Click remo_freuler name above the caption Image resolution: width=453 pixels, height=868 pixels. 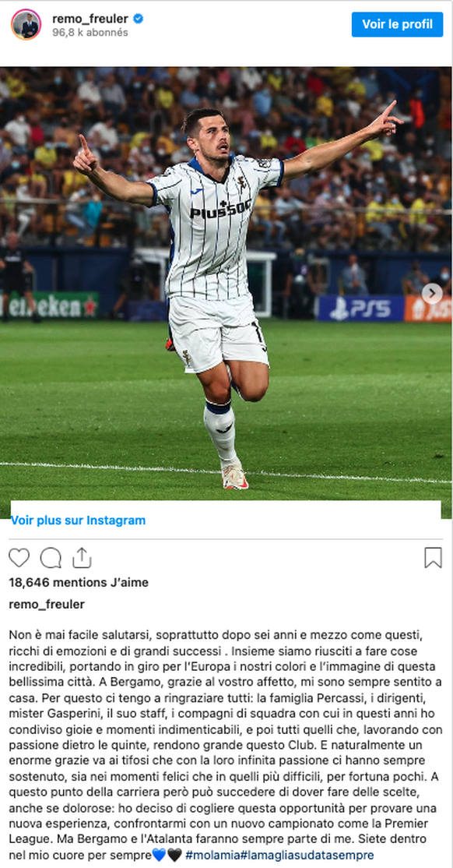pyautogui.click(x=47, y=605)
